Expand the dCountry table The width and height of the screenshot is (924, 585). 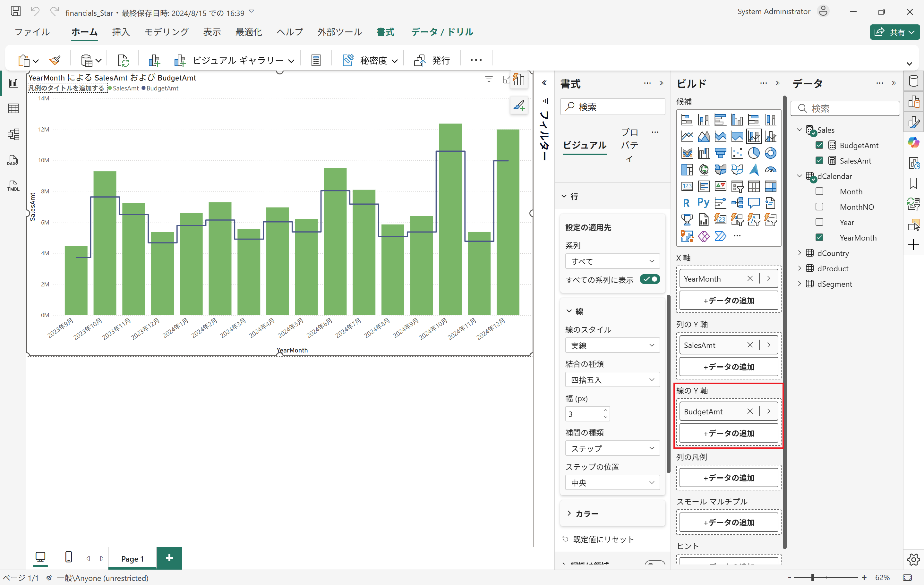pyautogui.click(x=800, y=253)
